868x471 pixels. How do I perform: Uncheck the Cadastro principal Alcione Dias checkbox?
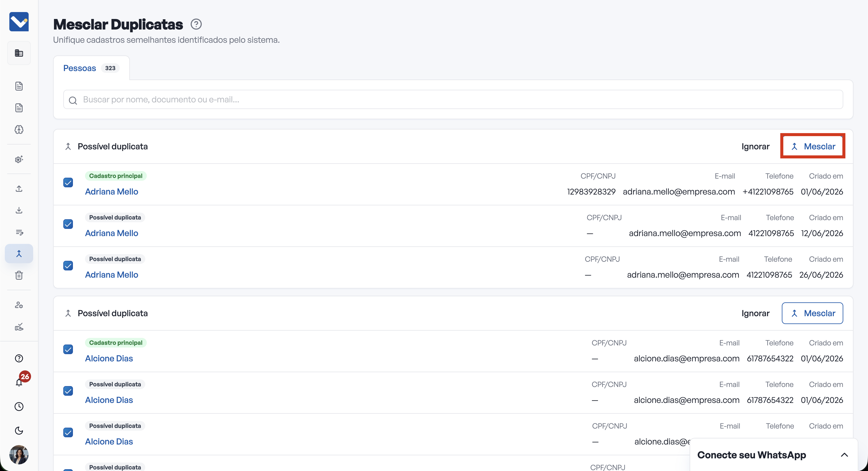(68, 349)
